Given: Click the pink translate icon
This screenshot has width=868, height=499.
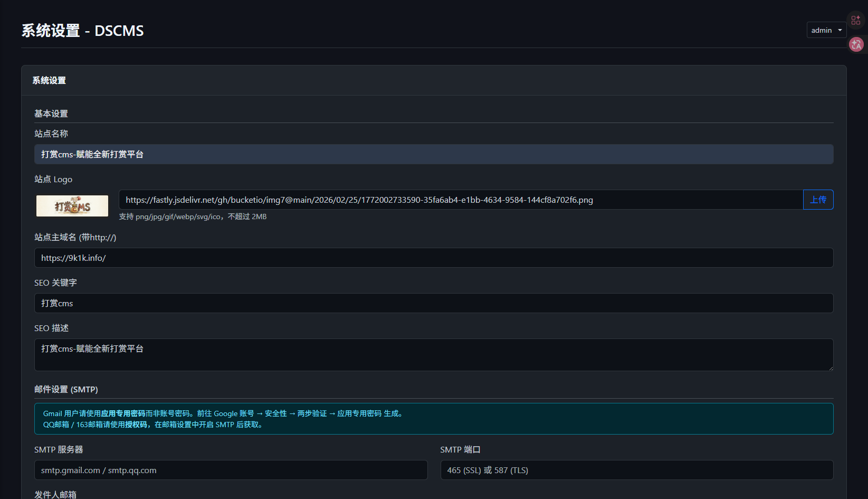Looking at the screenshot, I should coord(856,45).
